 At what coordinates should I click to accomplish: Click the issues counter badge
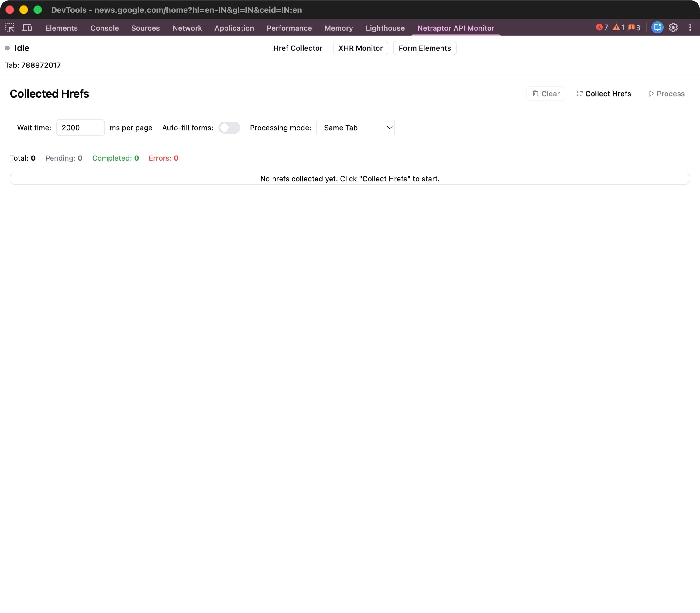[635, 27]
